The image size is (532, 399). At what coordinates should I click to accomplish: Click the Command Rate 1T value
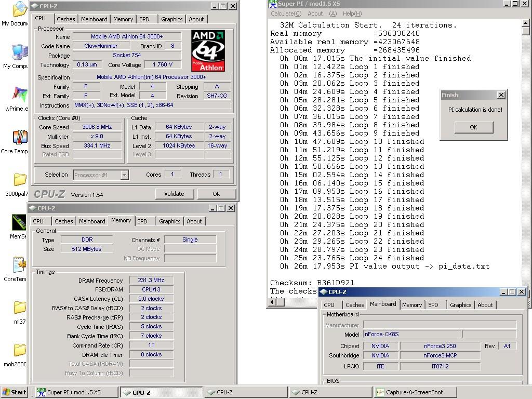click(x=151, y=345)
